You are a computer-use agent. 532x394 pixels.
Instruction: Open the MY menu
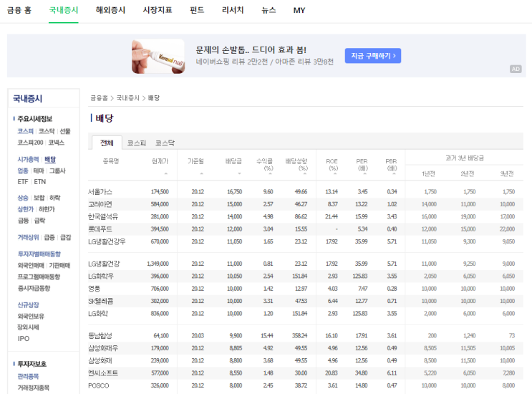[299, 11]
